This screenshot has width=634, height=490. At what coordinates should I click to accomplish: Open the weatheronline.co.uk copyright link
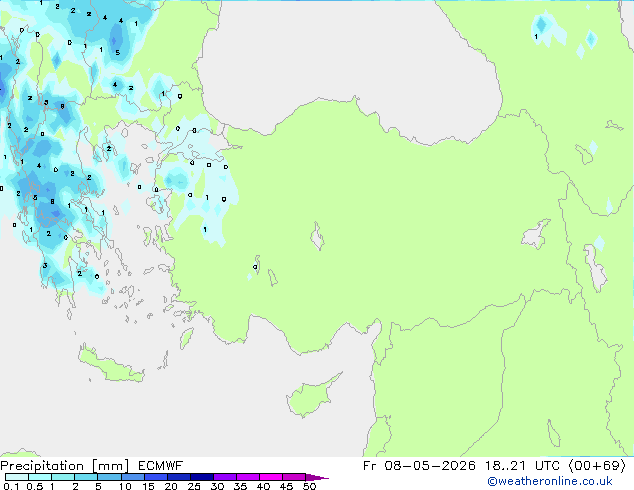coord(549,481)
